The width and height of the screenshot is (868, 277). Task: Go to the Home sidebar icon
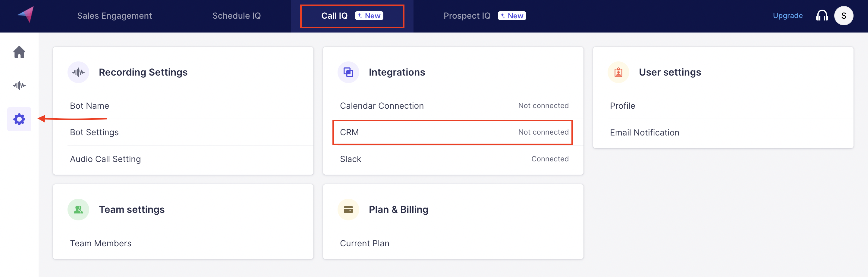point(19,52)
